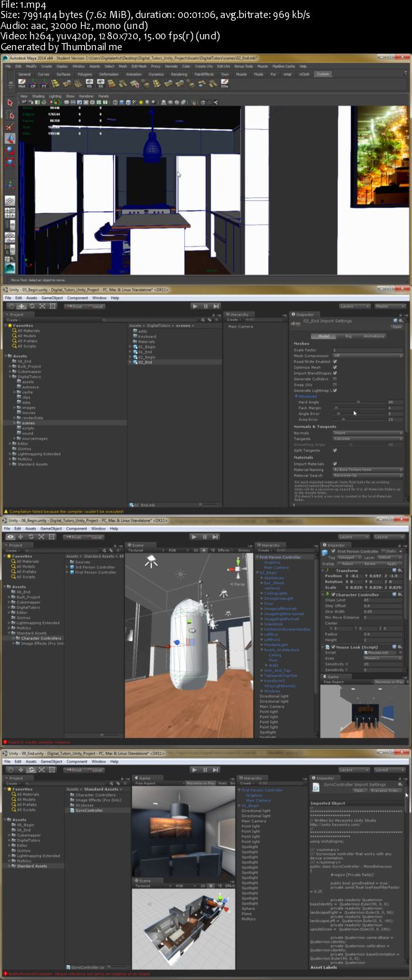This screenshot has width=412, height=980.
Task: Adjust Hard Angle slider in import settings
Action: click(359, 402)
